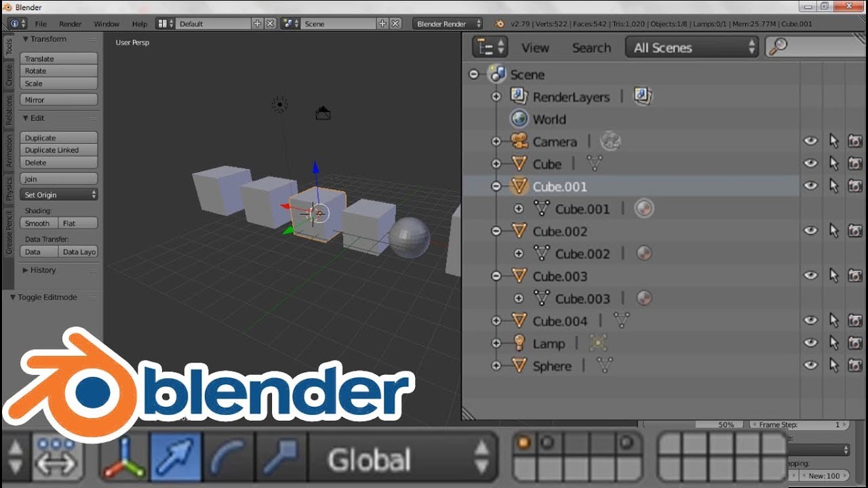Click the Mirror button

coord(59,100)
